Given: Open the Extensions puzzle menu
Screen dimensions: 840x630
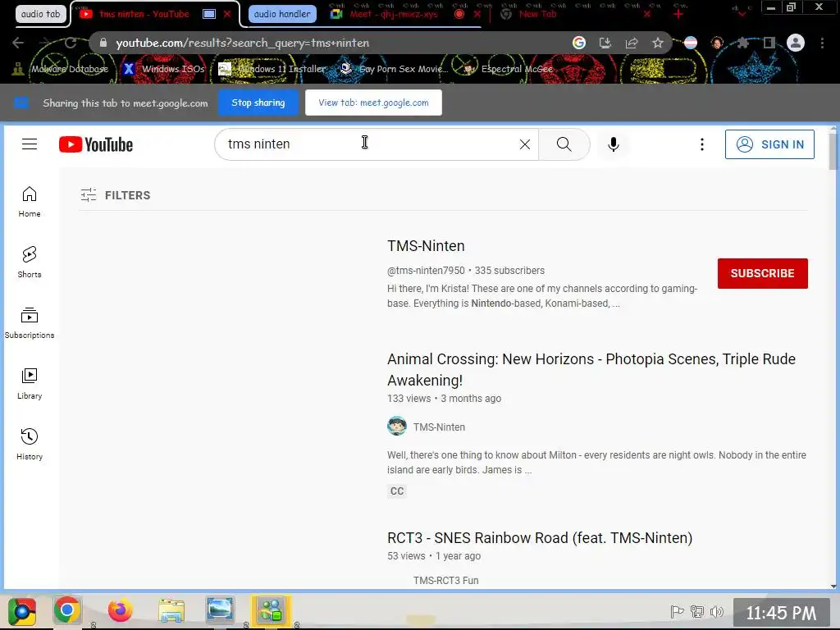Looking at the screenshot, I should (743, 43).
